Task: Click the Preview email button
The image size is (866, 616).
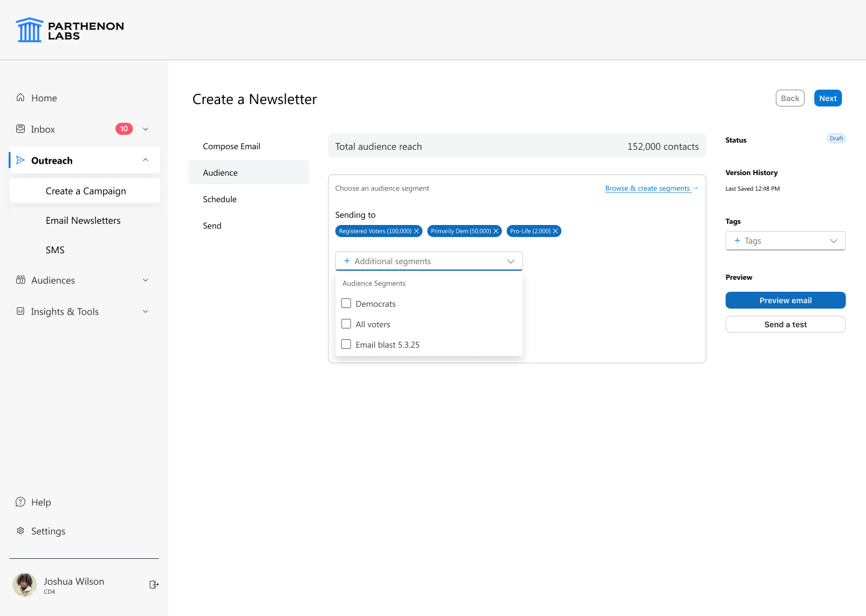Action: pos(785,300)
